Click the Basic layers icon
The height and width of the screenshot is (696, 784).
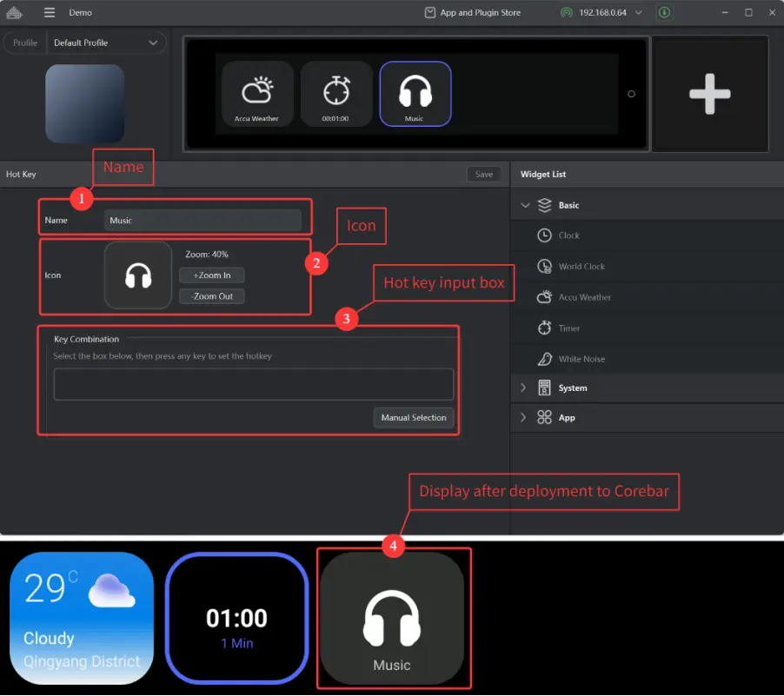[x=544, y=206]
